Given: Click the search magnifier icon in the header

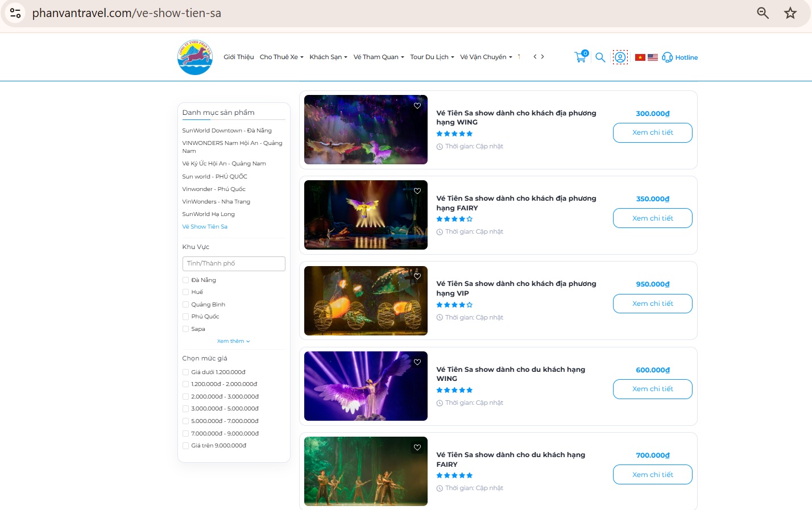Looking at the screenshot, I should (600, 57).
